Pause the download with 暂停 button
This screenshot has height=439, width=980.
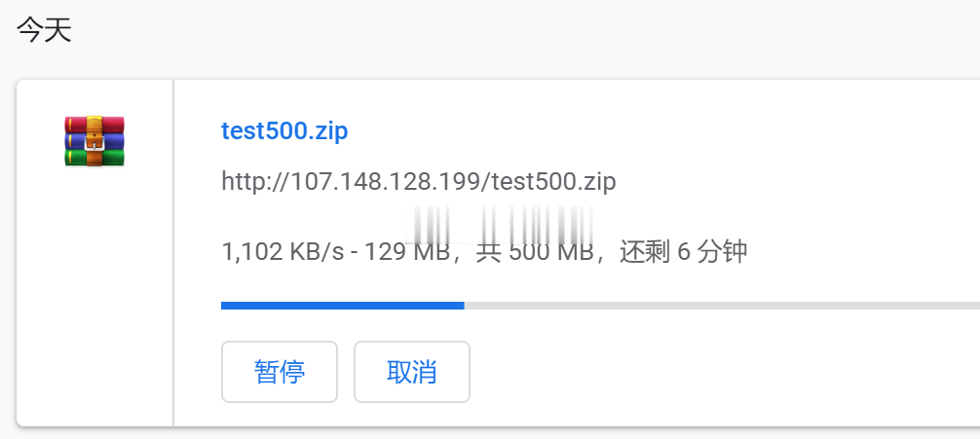click(x=280, y=372)
